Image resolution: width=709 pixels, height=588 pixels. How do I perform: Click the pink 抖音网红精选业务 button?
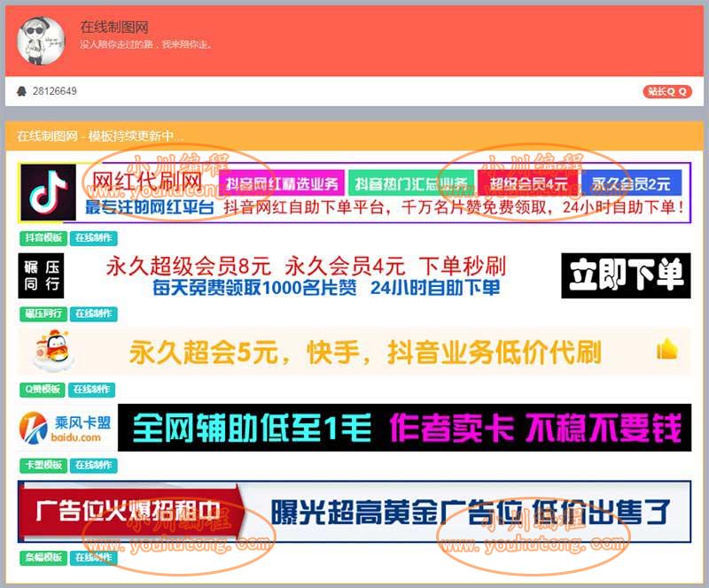[x=282, y=183]
